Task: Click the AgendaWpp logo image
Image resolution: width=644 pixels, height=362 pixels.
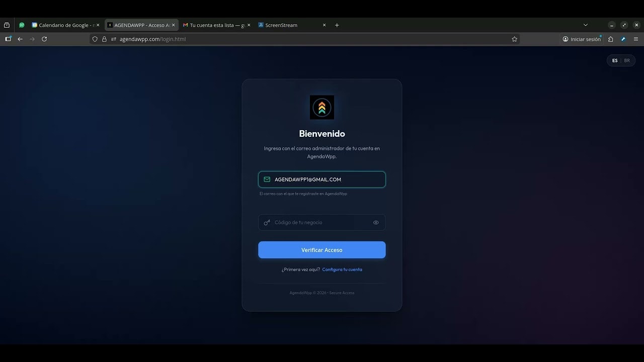Action: [322, 108]
